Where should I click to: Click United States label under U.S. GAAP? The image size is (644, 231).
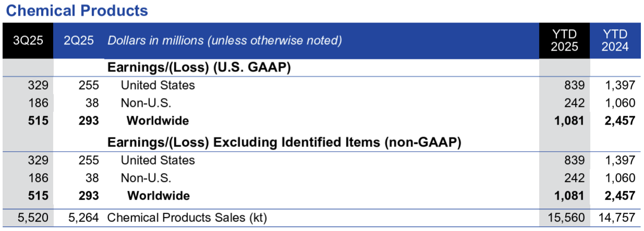point(158,85)
